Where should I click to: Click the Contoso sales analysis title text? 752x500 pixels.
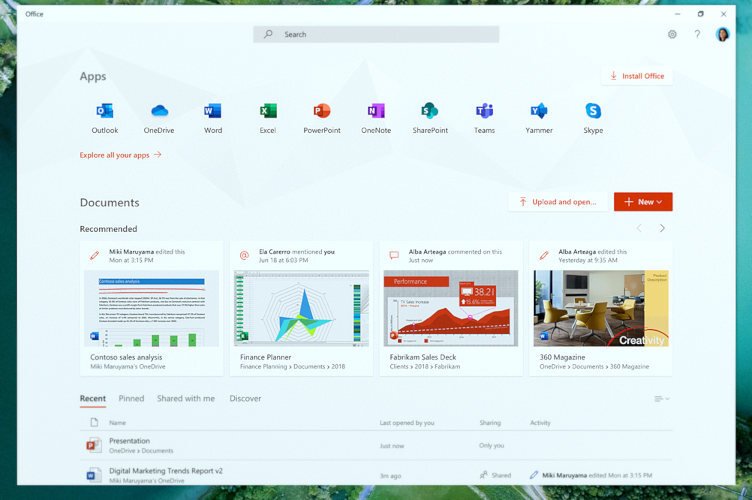coord(126,357)
